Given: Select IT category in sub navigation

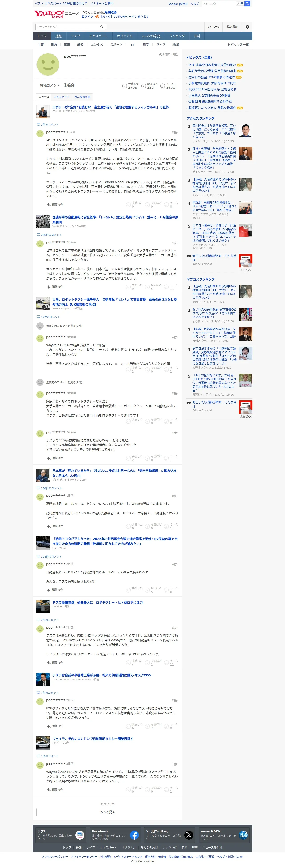Looking at the screenshot, I should (133, 45).
